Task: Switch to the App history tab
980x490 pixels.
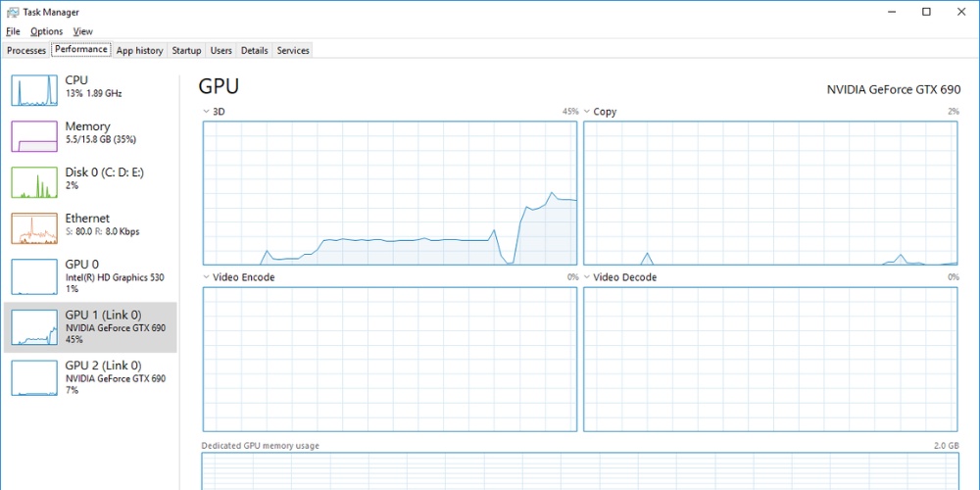Action: coord(139,51)
